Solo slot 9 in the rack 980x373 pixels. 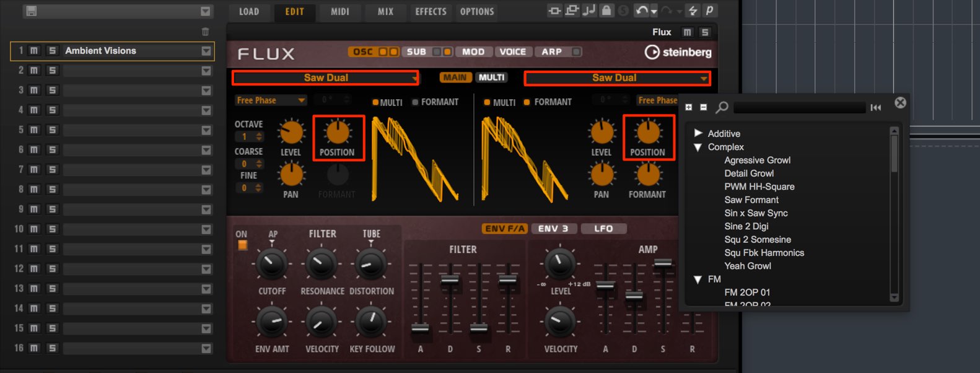click(x=53, y=209)
